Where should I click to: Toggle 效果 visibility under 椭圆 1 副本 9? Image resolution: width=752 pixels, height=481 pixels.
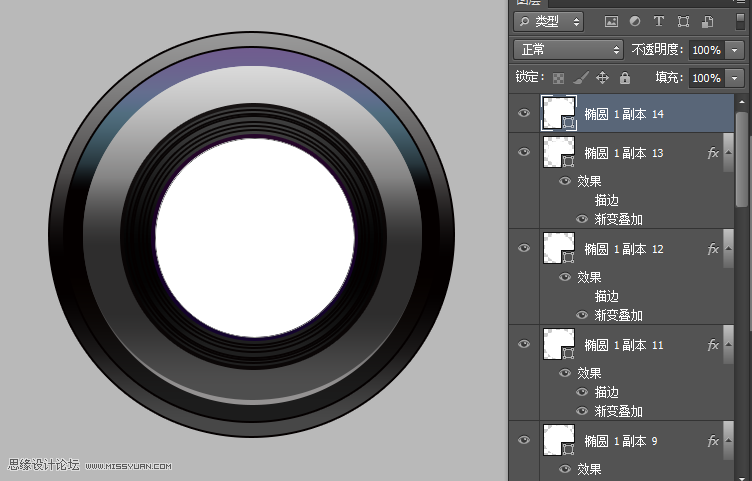[x=565, y=469]
